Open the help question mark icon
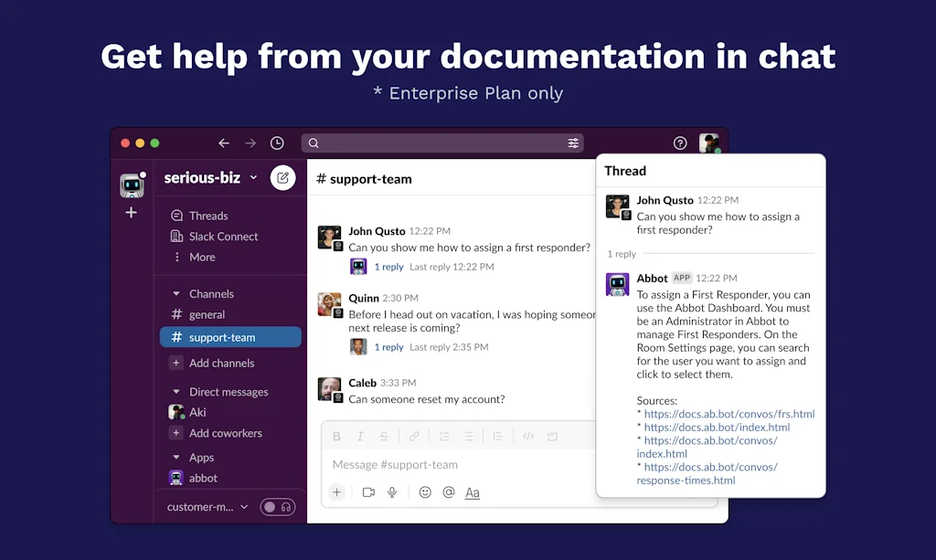The width and height of the screenshot is (936, 560). pos(680,143)
